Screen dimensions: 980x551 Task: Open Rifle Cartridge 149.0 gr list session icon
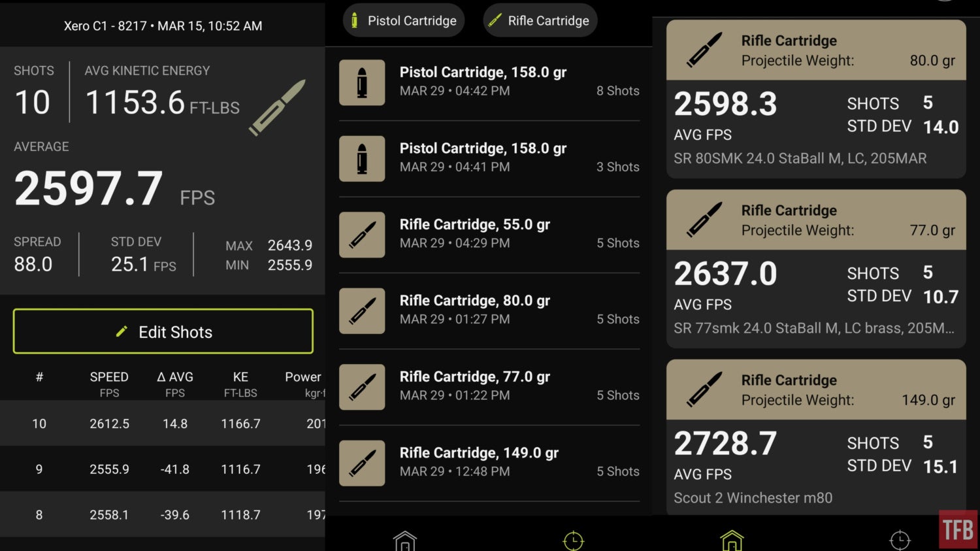coord(362,463)
